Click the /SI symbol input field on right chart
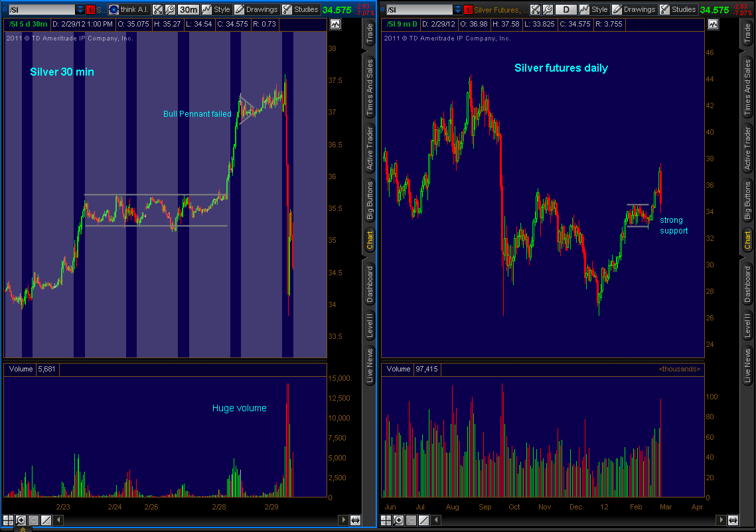The image size is (756, 532). tap(419, 10)
